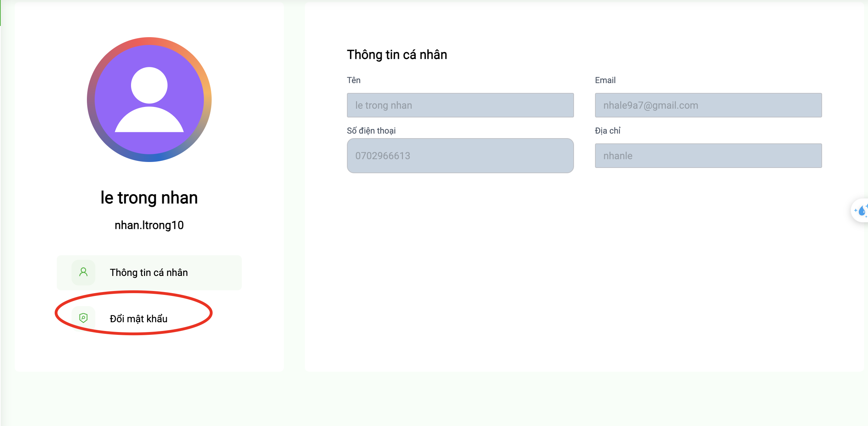Click the username nhan.ltrong10 text
Viewport: 868px width, 426px height.
tap(149, 225)
